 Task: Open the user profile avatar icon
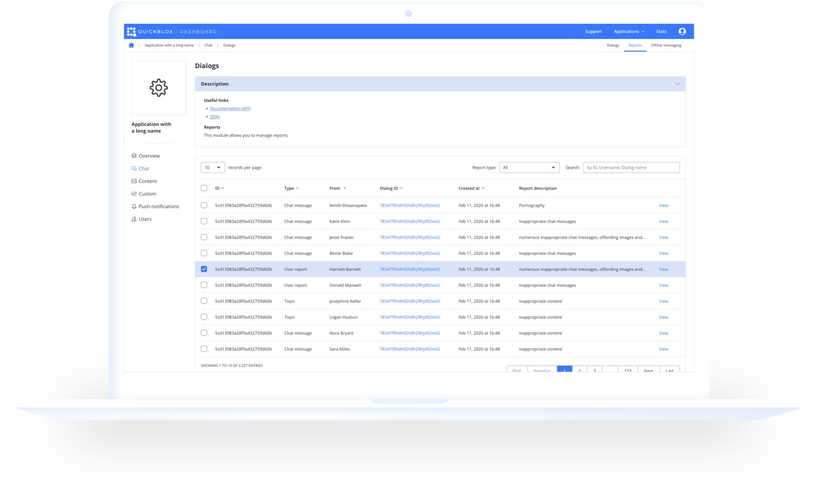[682, 31]
